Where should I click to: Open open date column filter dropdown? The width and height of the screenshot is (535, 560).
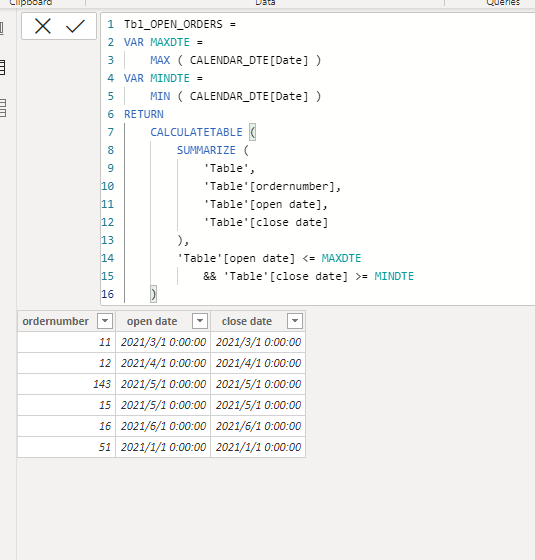pos(200,321)
